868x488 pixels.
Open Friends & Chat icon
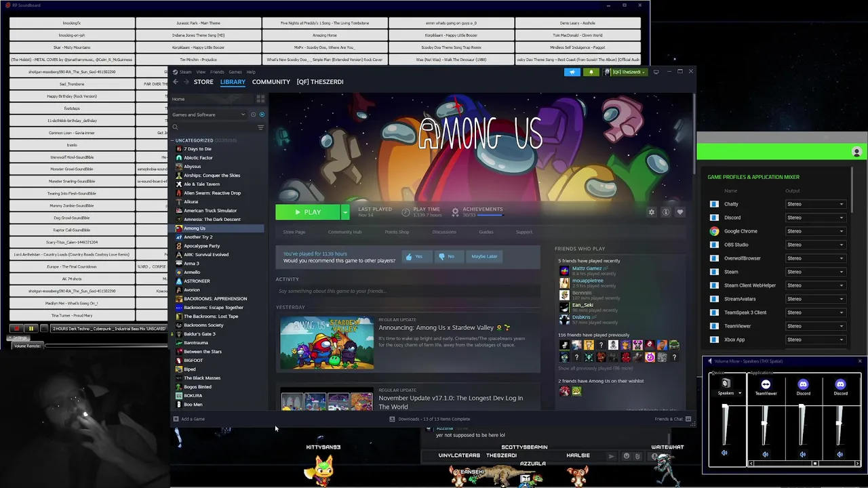pyautogui.click(x=688, y=419)
